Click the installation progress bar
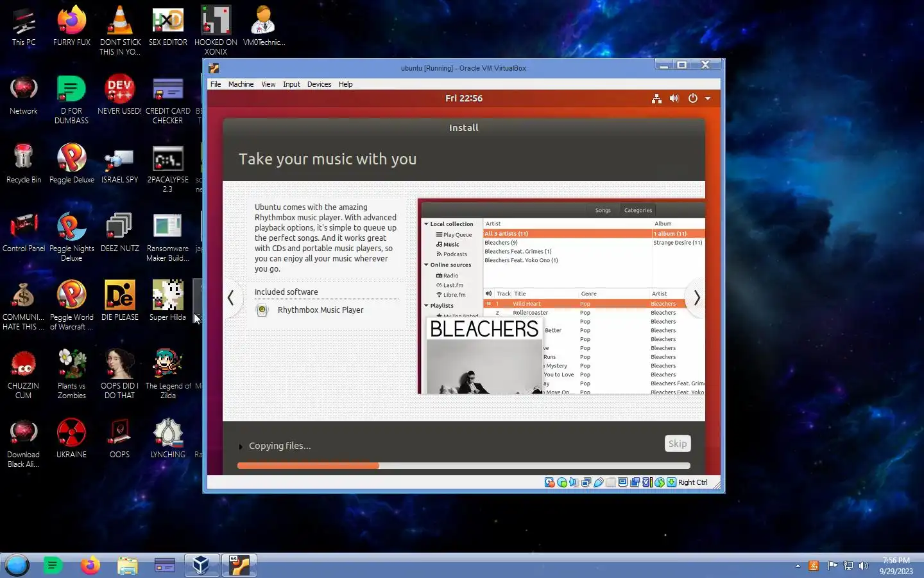Screen dimensions: 924x578 (x=464, y=466)
